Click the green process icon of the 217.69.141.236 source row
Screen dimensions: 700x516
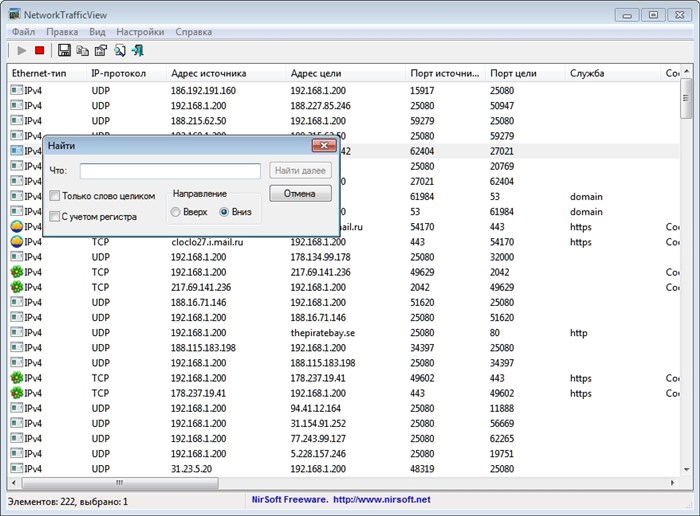pos(17,287)
